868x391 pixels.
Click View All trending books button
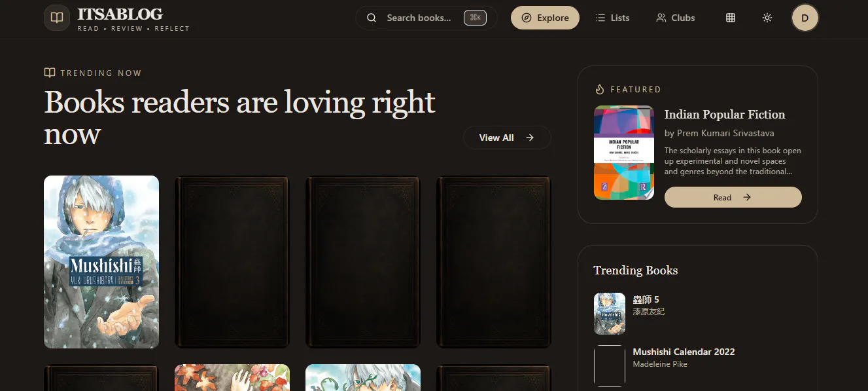(x=507, y=138)
